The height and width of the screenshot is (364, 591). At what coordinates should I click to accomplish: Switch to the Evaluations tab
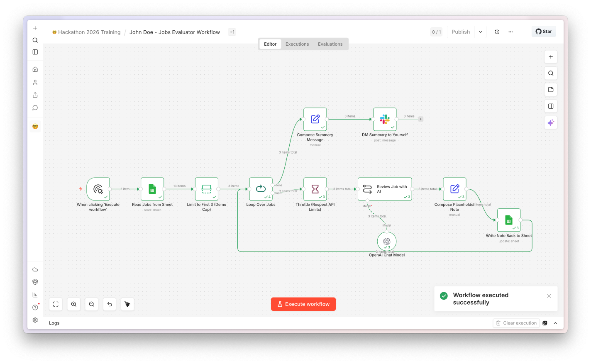coord(330,44)
